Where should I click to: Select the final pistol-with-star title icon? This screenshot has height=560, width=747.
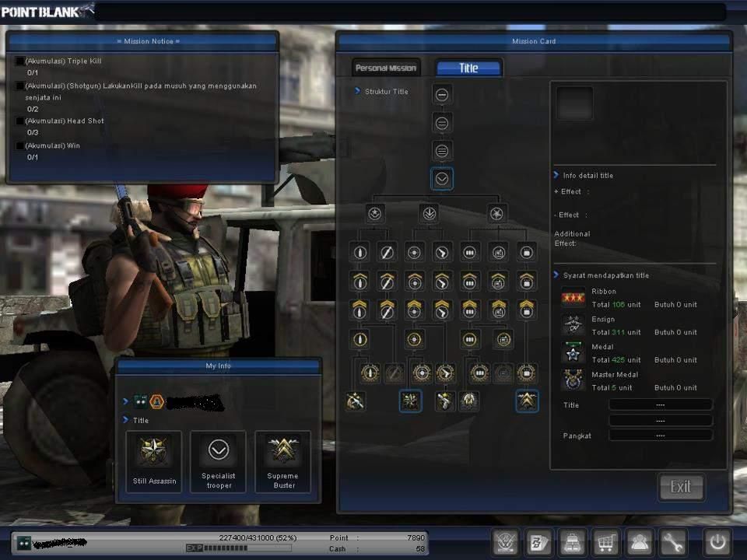pos(444,401)
